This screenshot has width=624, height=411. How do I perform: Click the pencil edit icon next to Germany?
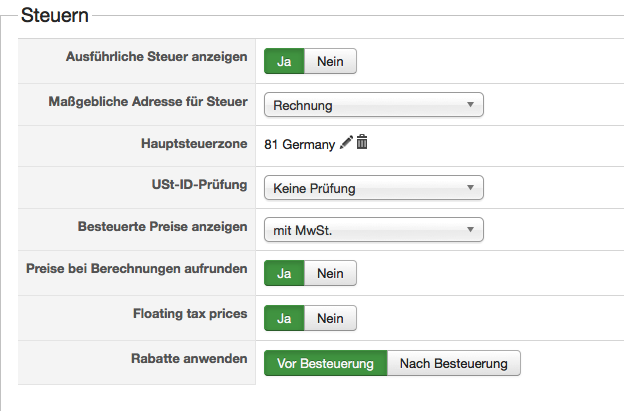pos(346,144)
